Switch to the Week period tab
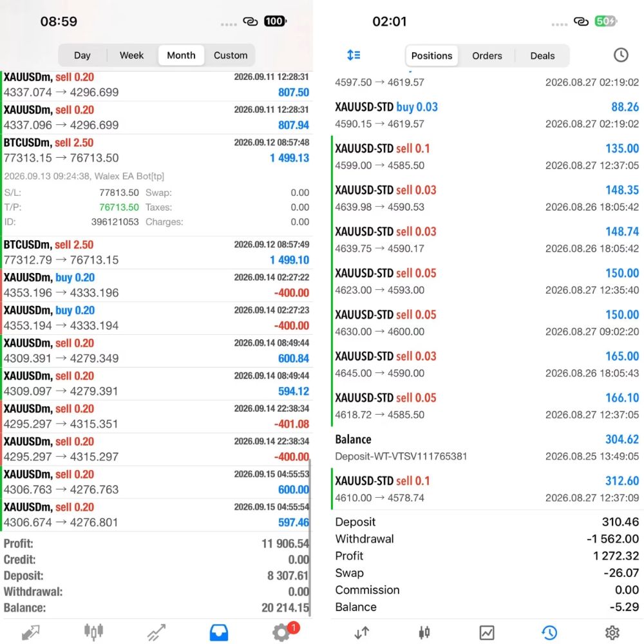644x644 pixels. point(131,55)
